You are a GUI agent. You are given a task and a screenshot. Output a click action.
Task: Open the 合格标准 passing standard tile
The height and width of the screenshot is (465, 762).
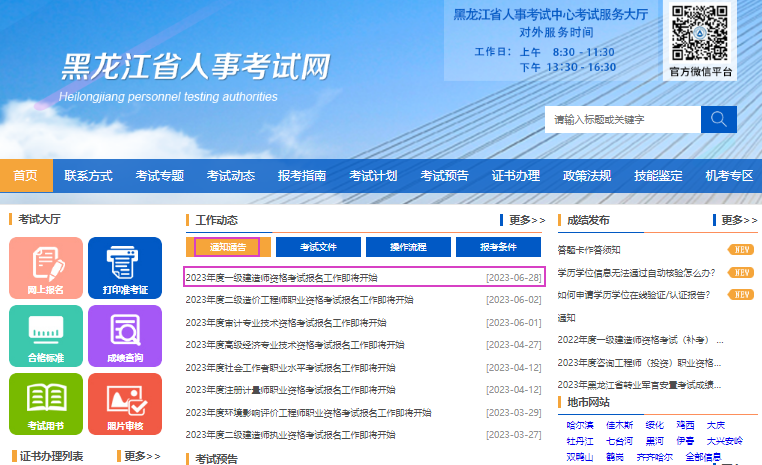(46, 335)
